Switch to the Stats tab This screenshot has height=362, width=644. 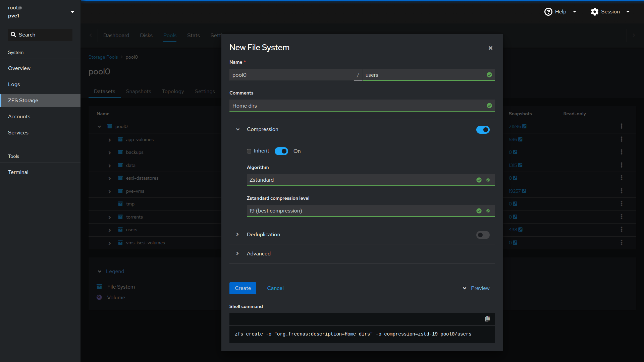click(x=194, y=36)
